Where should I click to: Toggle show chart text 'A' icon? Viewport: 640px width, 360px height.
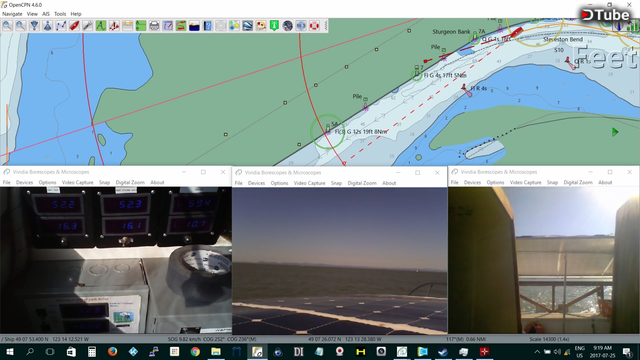[x=101, y=26]
